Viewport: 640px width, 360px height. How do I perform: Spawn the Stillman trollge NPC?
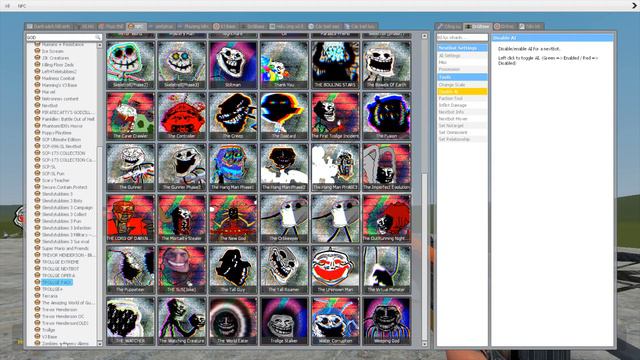[x=233, y=64]
